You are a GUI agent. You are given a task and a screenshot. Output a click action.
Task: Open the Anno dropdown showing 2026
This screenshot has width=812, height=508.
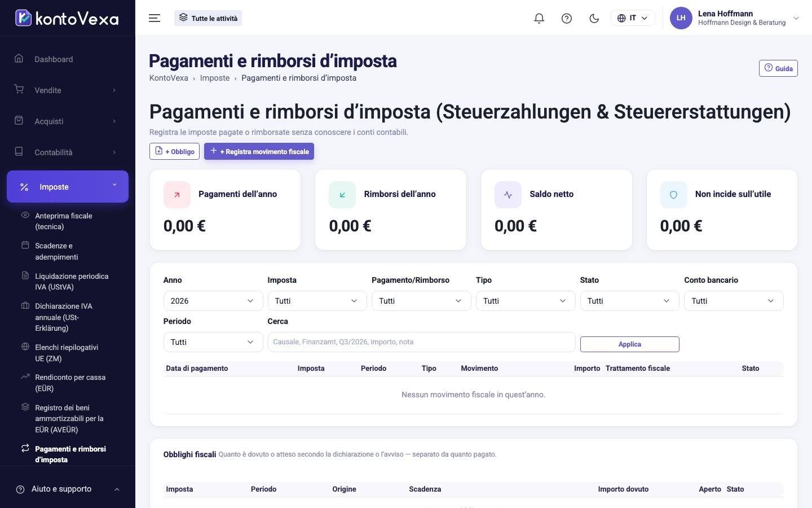pos(213,301)
